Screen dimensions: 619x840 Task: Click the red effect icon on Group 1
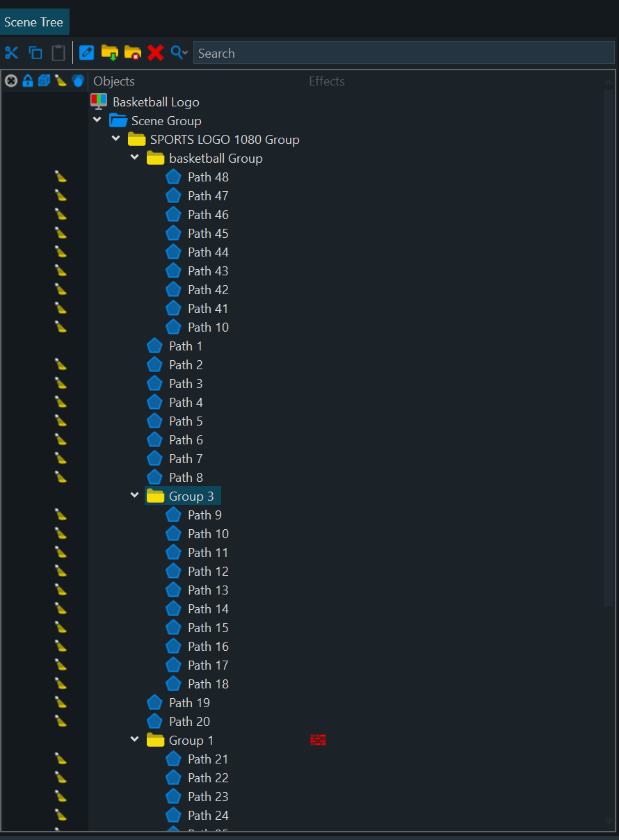pyautogui.click(x=318, y=740)
